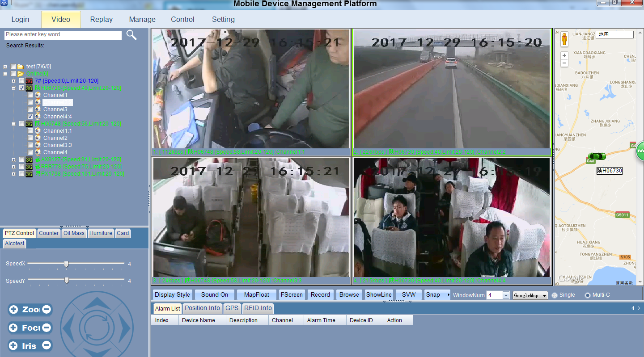The width and height of the screenshot is (644, 357).
Task: Check H06730 Channel1 checkbox
Action: click(x=30, y=95)
